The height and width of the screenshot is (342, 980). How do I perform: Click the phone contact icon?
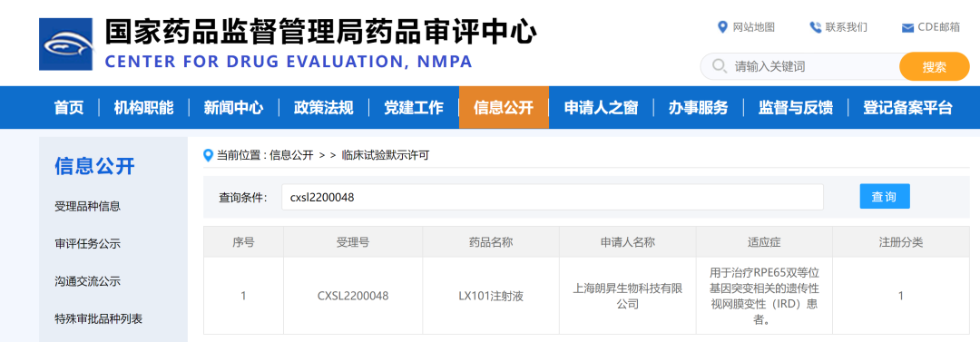(815, 27)
